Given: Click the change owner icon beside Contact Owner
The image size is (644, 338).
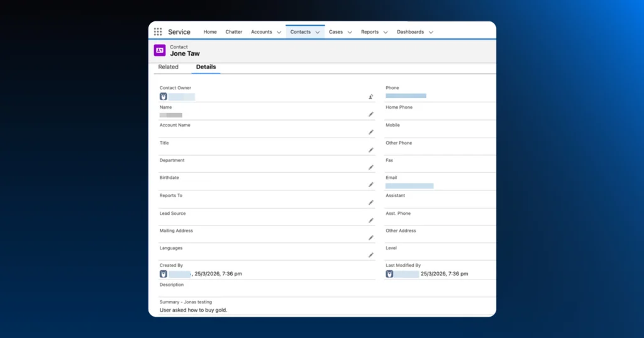Looking at the screenshot, I should click(371, 97).
